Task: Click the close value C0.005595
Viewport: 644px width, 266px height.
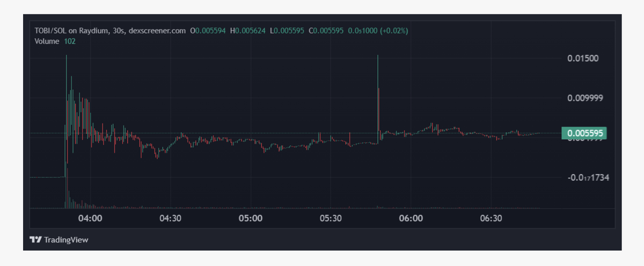Action: [325, 31]
